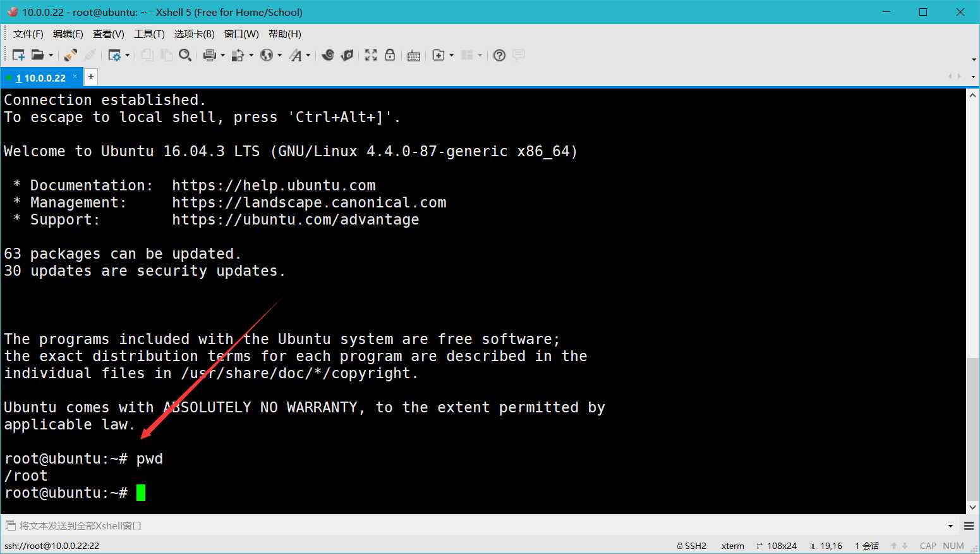The image size is (980, 554).
Task: Expand the Print dropdown arrow
Action: coord(223,56)
